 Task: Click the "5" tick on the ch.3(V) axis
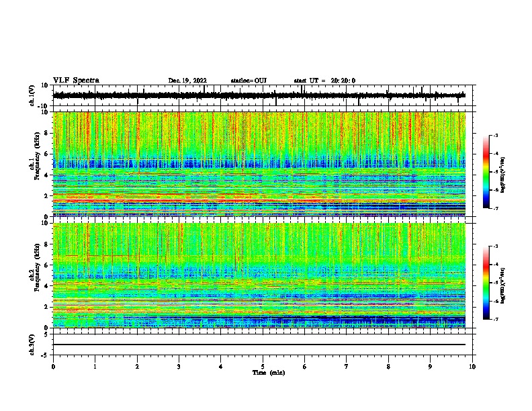tap(46, 334)
